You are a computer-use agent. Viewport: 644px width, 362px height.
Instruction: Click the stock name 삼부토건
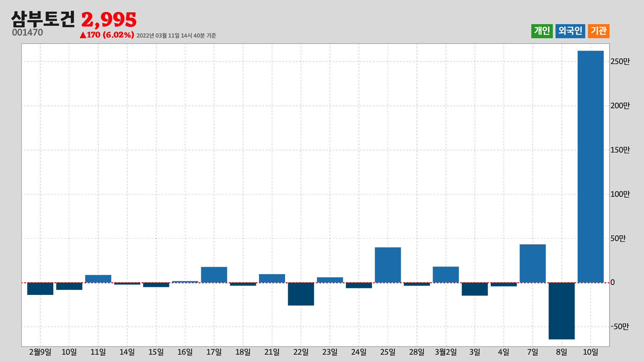click(x=43, y=19)
